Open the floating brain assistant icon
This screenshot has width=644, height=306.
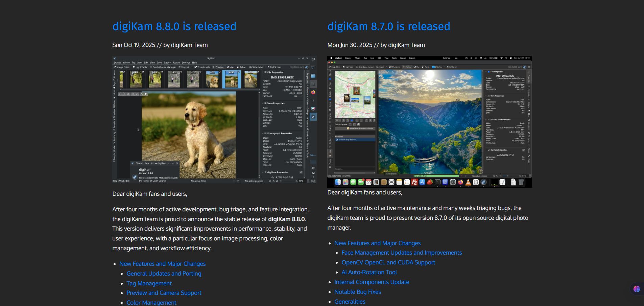[x=637, y=289]
